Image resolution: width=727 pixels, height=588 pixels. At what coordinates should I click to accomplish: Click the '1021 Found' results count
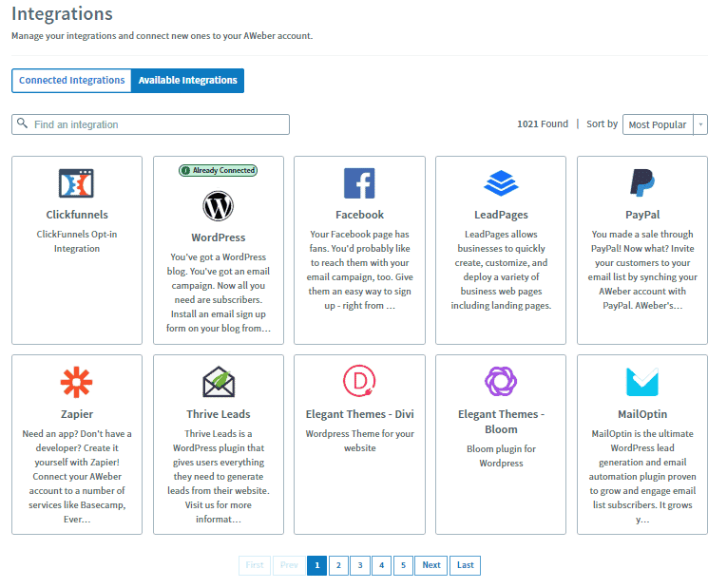click(x=543, y=124)
